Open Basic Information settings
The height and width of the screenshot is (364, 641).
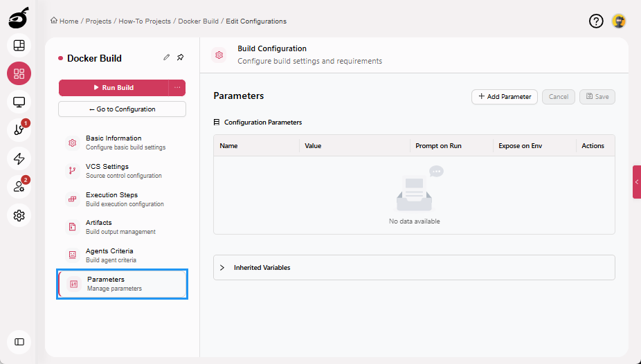tap(123, 143)
